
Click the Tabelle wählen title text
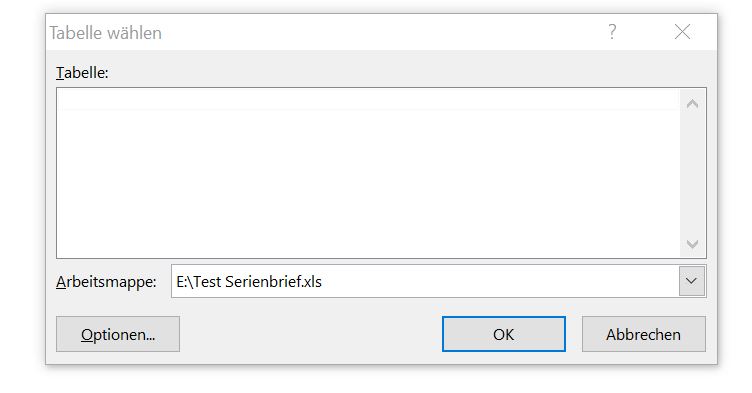tap(106, 33)
